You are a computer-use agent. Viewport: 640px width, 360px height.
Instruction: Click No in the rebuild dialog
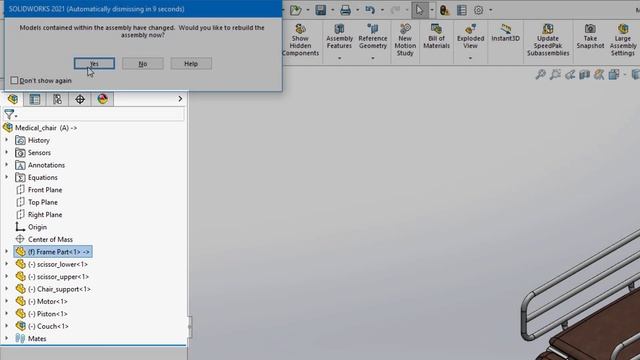click(143, 64)
